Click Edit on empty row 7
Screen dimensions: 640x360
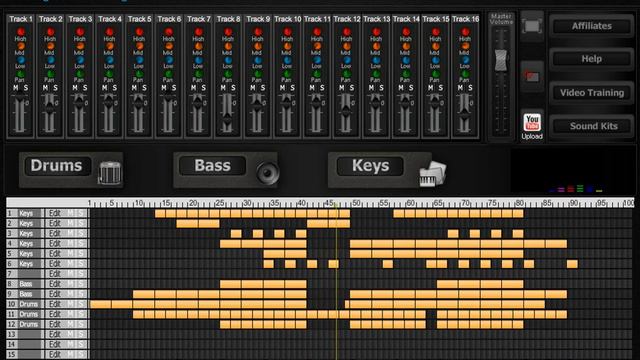(55, 274)
